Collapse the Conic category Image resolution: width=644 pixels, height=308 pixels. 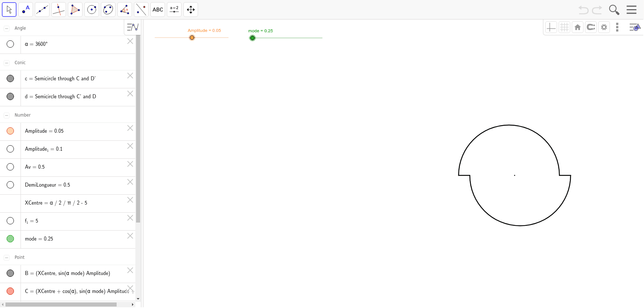pyautogui.click(x=7, y=63)
